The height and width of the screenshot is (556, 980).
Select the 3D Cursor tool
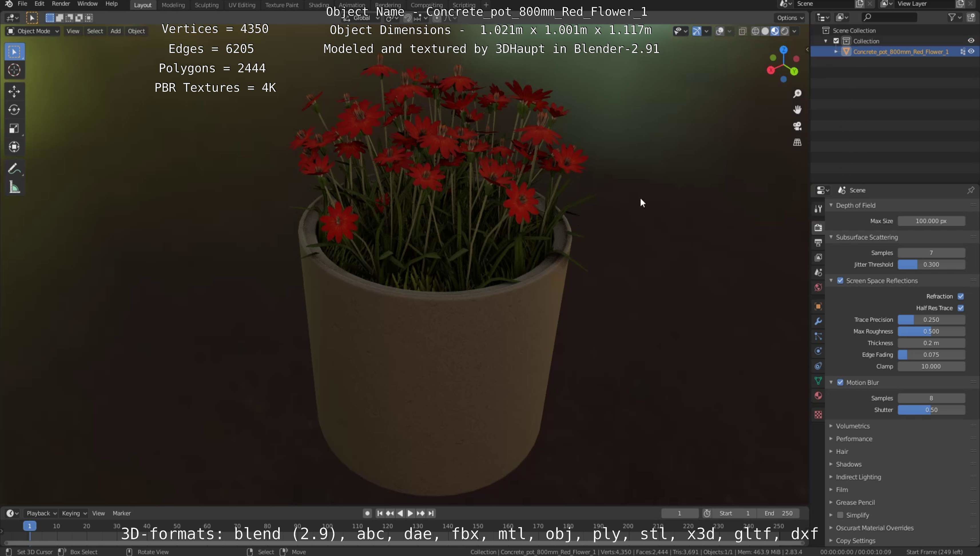15,70
